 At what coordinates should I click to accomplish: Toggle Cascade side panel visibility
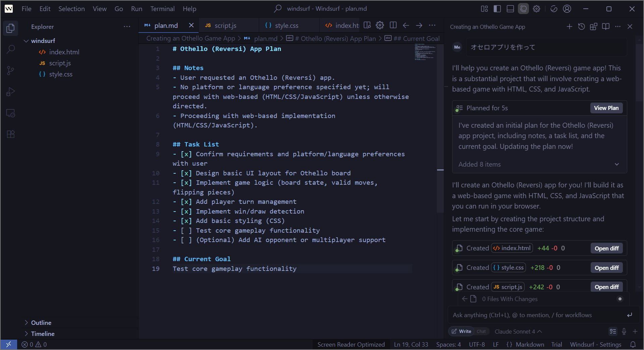pos(523,9)
